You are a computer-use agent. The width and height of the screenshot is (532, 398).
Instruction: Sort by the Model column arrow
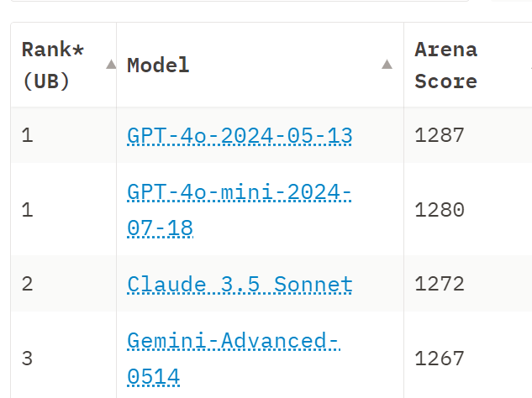pyautogui.click(x=387, y=64)
